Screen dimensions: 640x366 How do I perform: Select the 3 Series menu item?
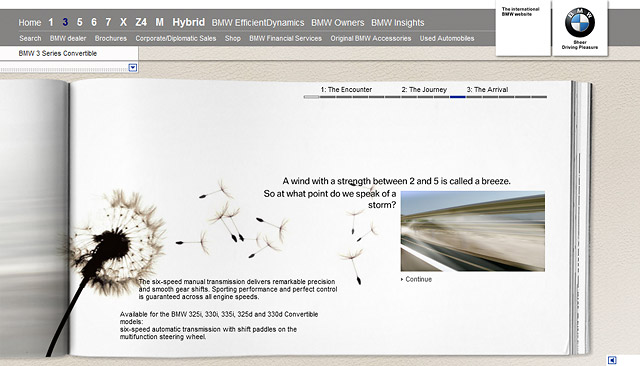click(x=65, y=22)
